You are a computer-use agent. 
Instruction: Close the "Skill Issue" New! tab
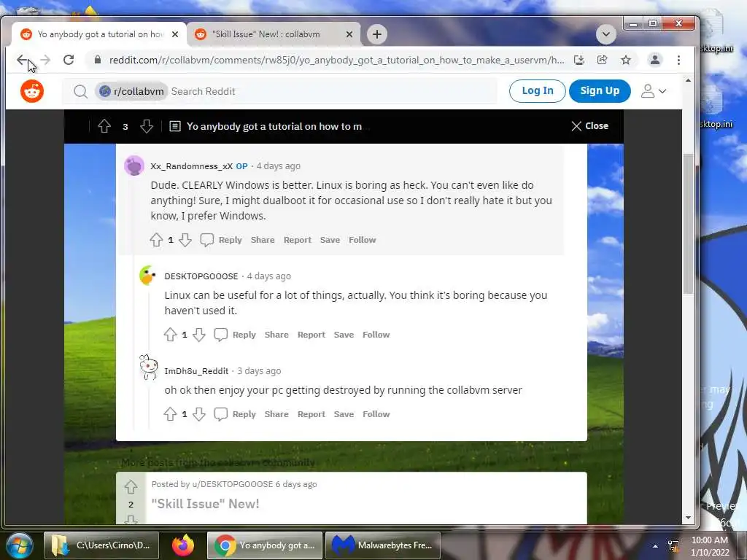coord(349,34)
